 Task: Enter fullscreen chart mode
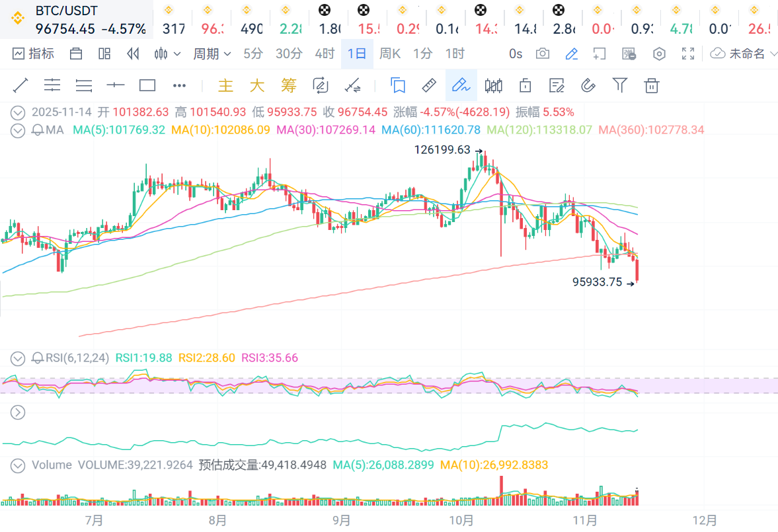point(688,54)
